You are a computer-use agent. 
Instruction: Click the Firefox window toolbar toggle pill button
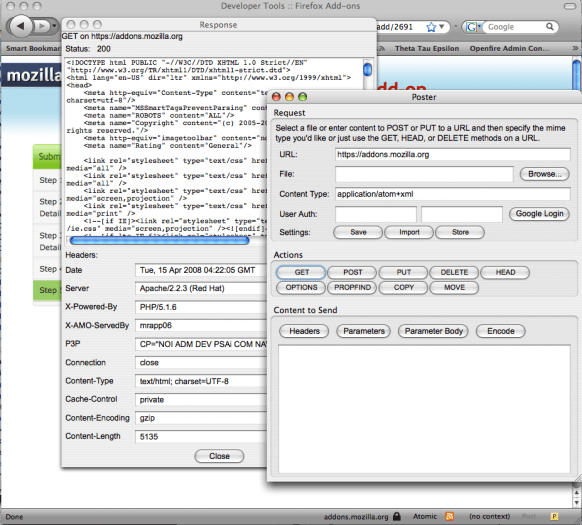(x=569, y=6)
